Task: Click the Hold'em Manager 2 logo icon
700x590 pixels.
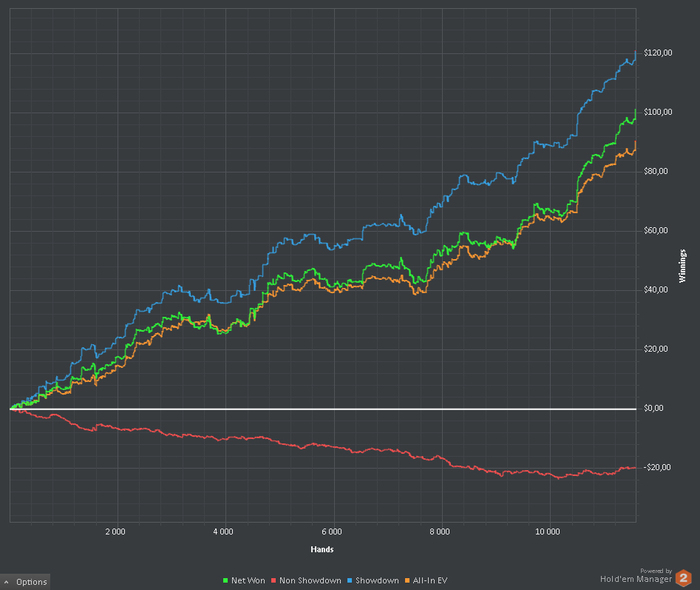Action: (x=683, y=578)
